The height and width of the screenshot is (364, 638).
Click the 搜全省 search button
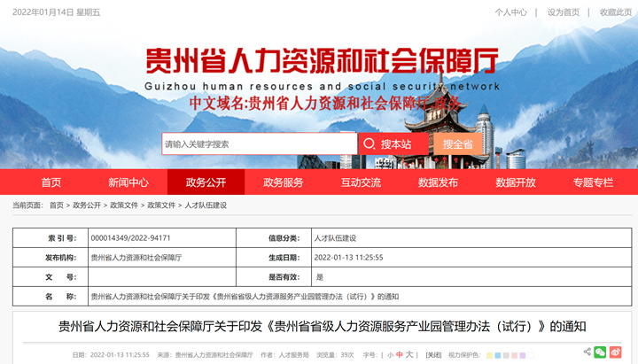458,144
